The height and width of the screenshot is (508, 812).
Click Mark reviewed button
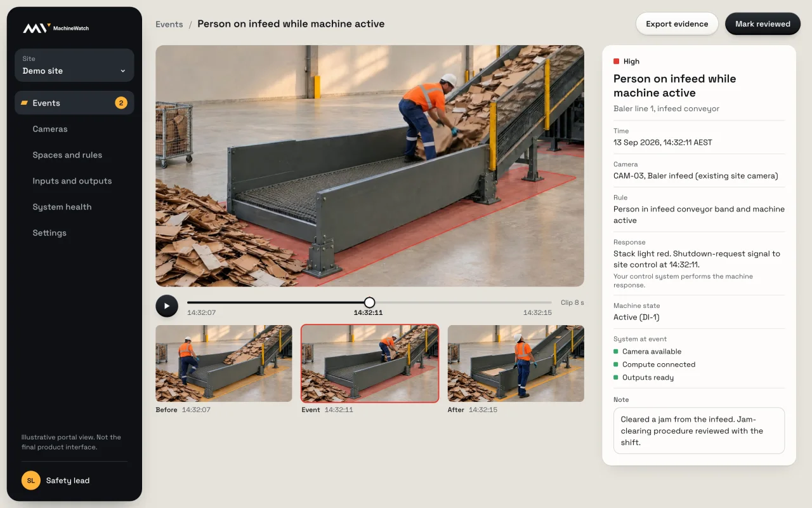tap(763, 24)
